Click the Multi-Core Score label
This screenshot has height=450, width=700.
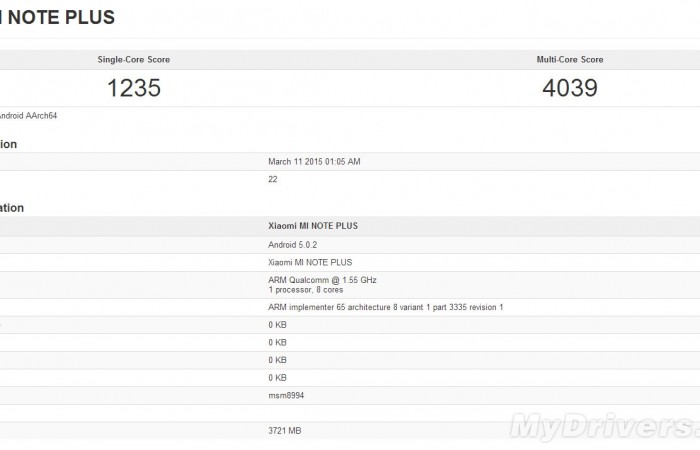coord(569,60)
